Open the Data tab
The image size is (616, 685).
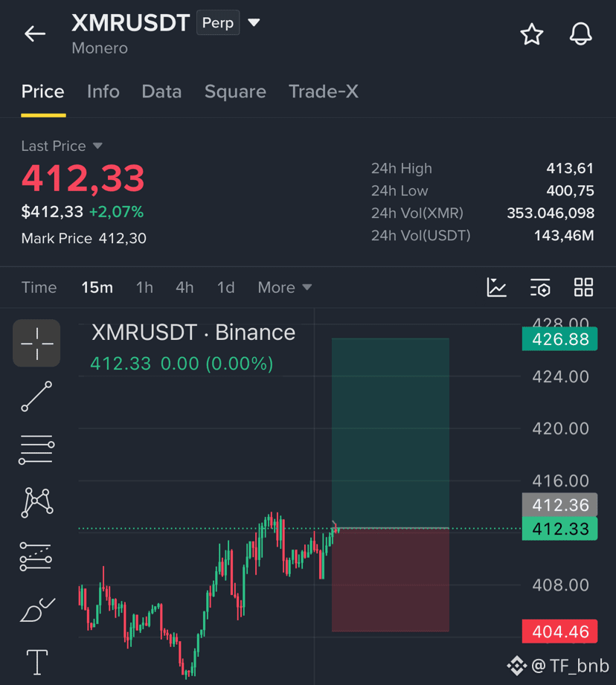point(161,91)
